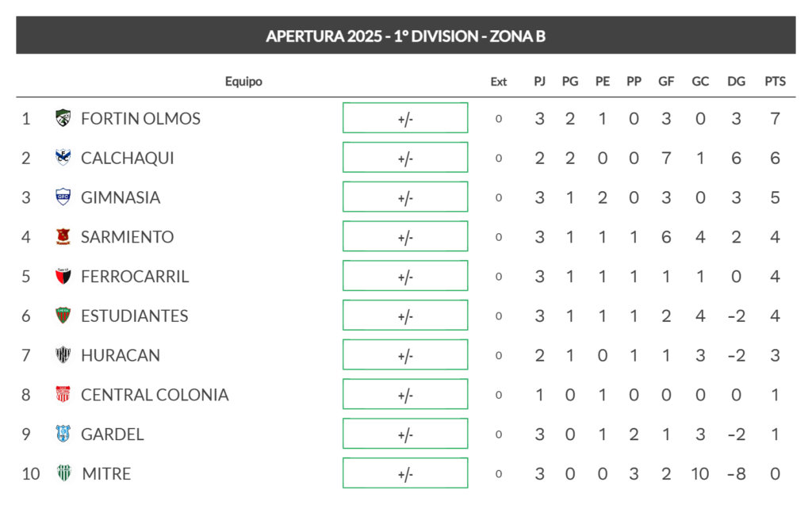Click Sarmiento's +/- adjustment button
812x509 pixels.
(x=405, y=237)
